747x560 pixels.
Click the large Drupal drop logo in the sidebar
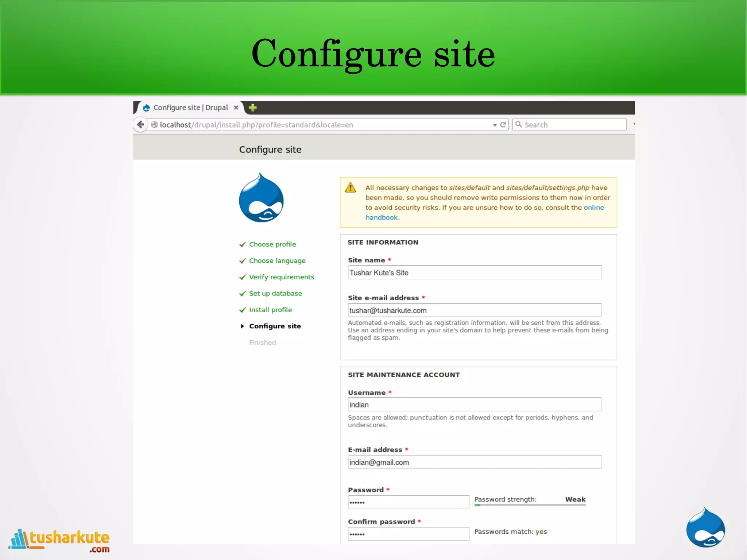click(261, 197)
